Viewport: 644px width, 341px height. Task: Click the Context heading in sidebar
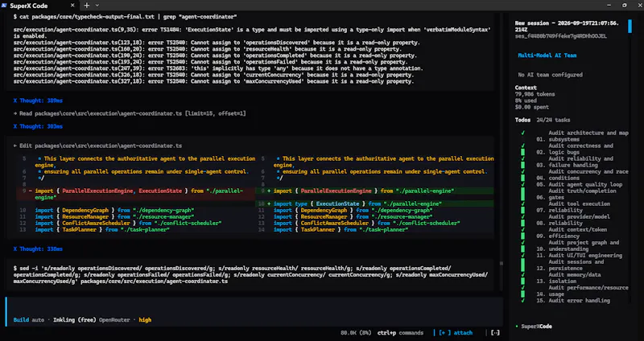pyautogui.click(x=526, y=88)
